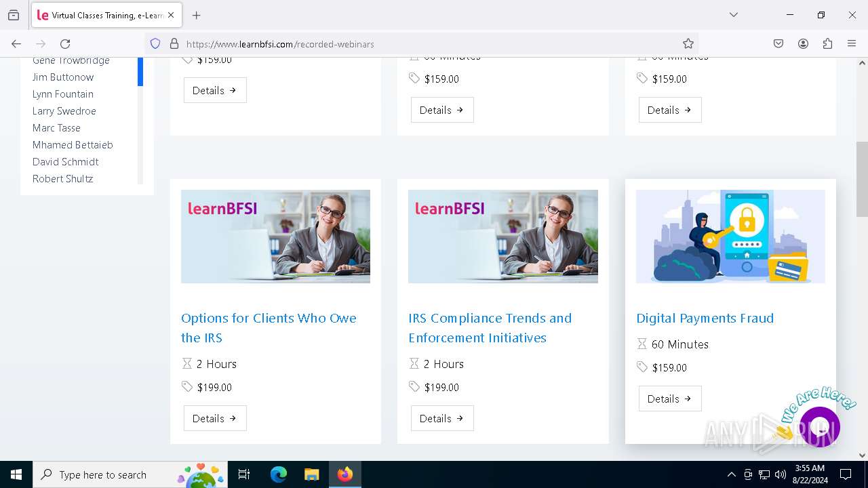
Task: Open IRS Compliance Trends webinar thumbnail
Action: 503,237
